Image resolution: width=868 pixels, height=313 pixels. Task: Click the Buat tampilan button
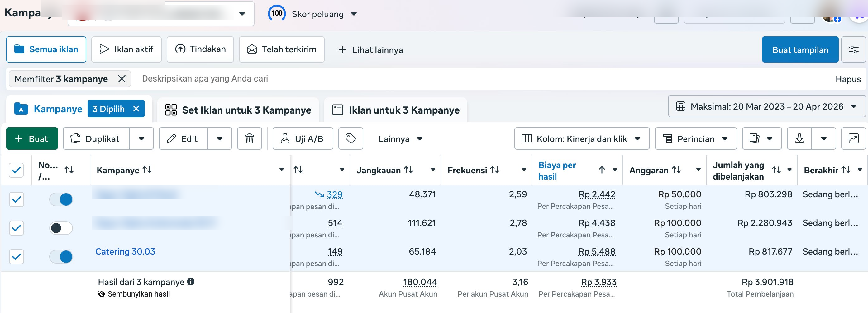pos(800,49)
